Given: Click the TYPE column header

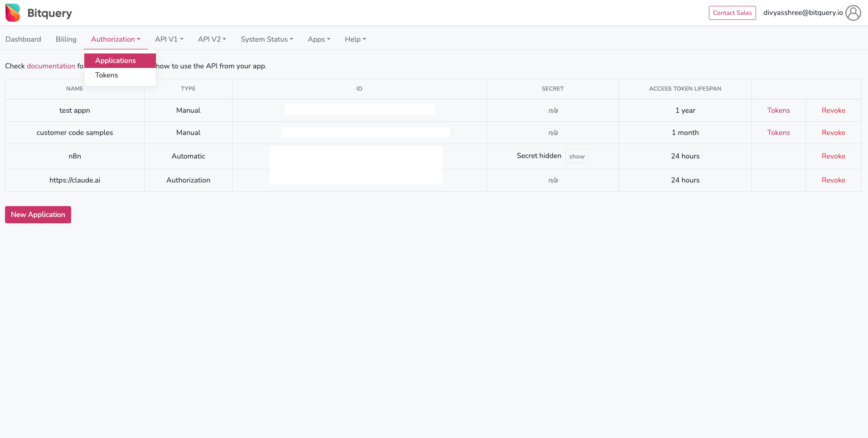Looking at the screenshot, I should [x=188, y=89].
